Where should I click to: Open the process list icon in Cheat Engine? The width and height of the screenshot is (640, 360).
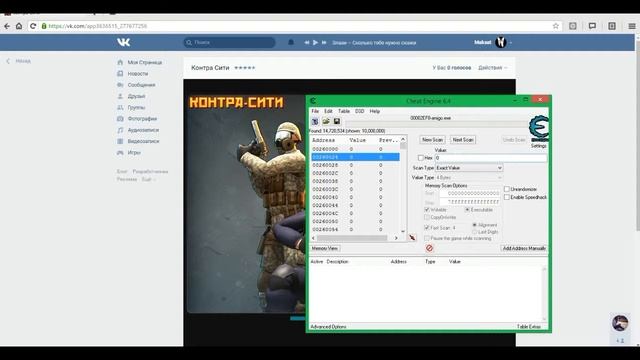click(315, 121)
